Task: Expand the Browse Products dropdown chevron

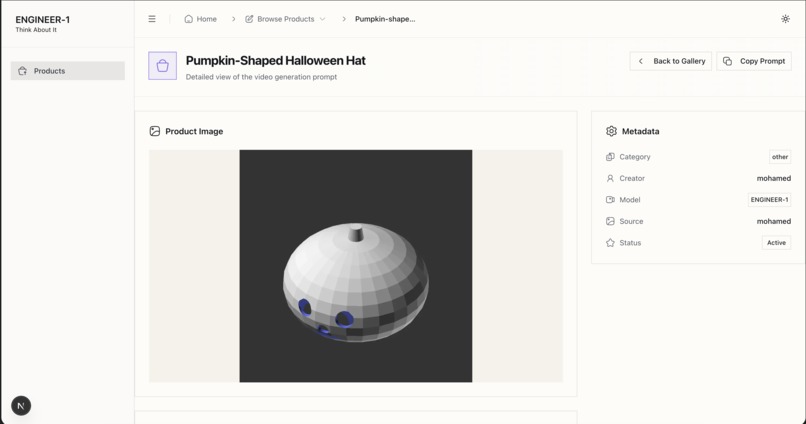Action: coord(322,19)
